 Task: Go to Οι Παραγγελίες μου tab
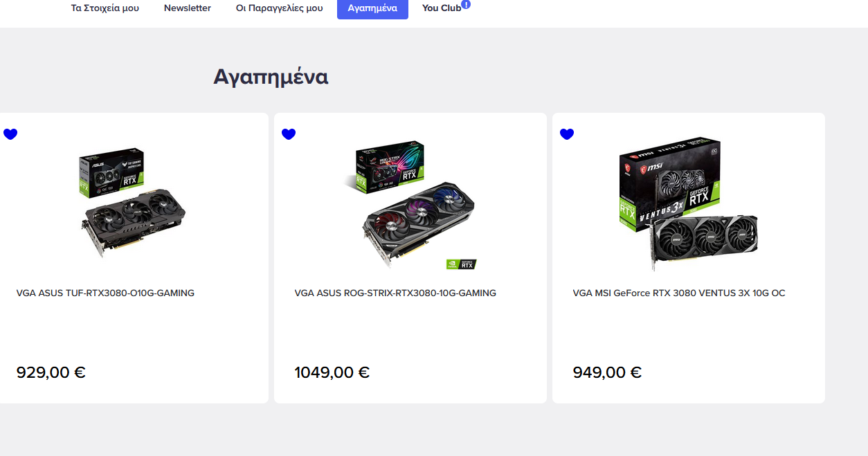pos(280,8)
